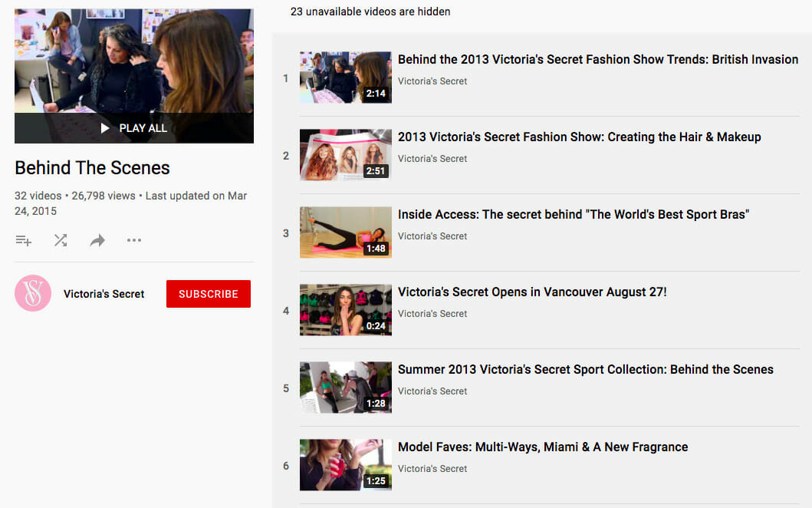Viewport: 812px width, 508px height.
Task: Click channel name under British Invasion video
Action: tap(432, 81)
